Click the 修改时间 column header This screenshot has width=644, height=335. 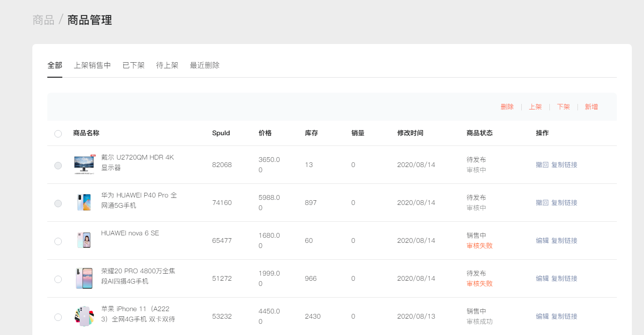coord(410,133)
